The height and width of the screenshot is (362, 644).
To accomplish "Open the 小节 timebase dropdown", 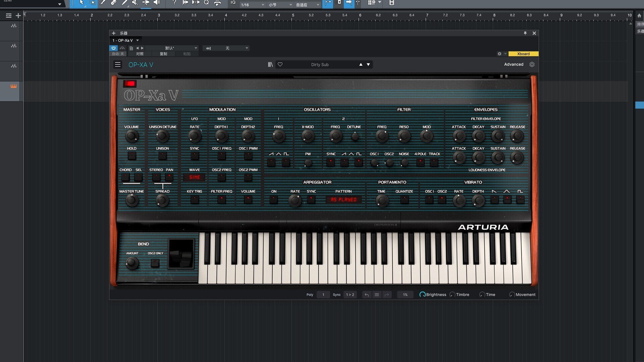I will click(x=280, y=5).
